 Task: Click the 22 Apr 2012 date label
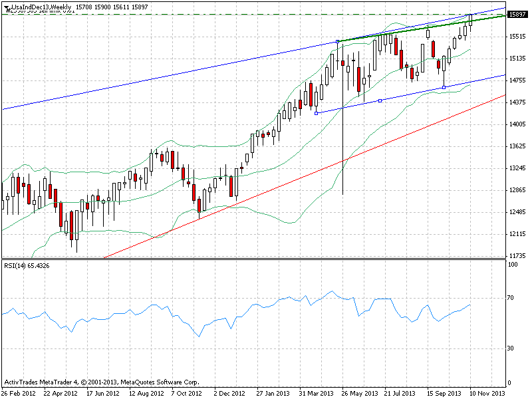click(x=61, y=394)
